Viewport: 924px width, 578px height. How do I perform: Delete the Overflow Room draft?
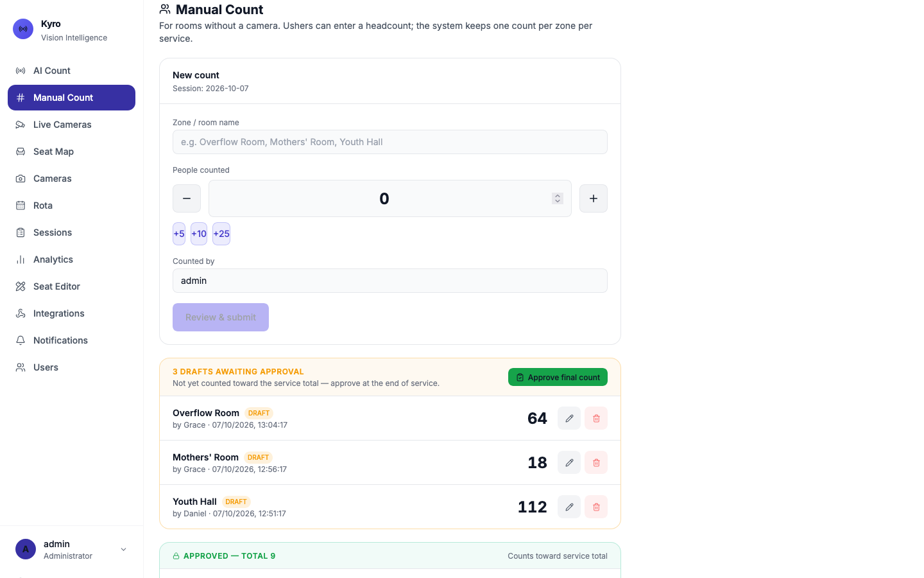click(596, 418)
